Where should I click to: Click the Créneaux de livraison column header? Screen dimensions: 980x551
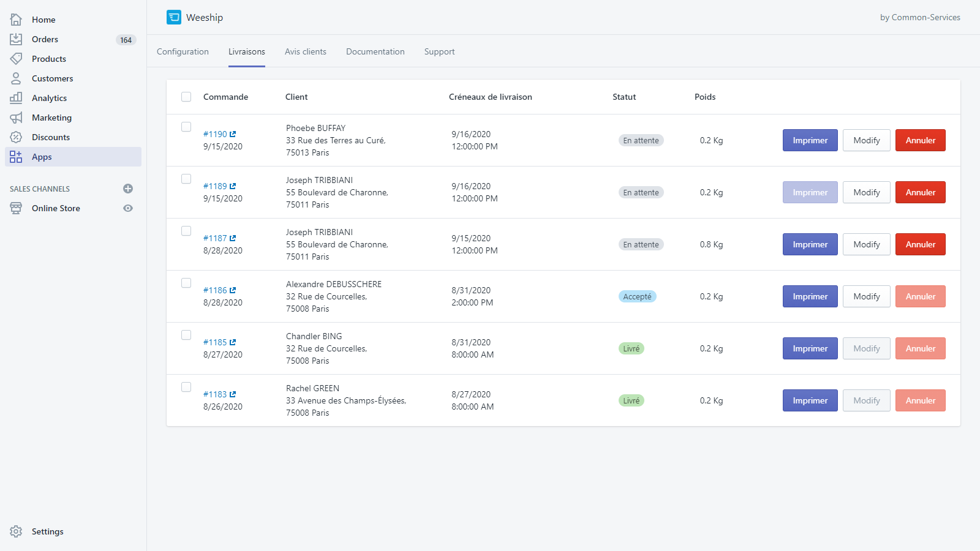coord(491,97)
